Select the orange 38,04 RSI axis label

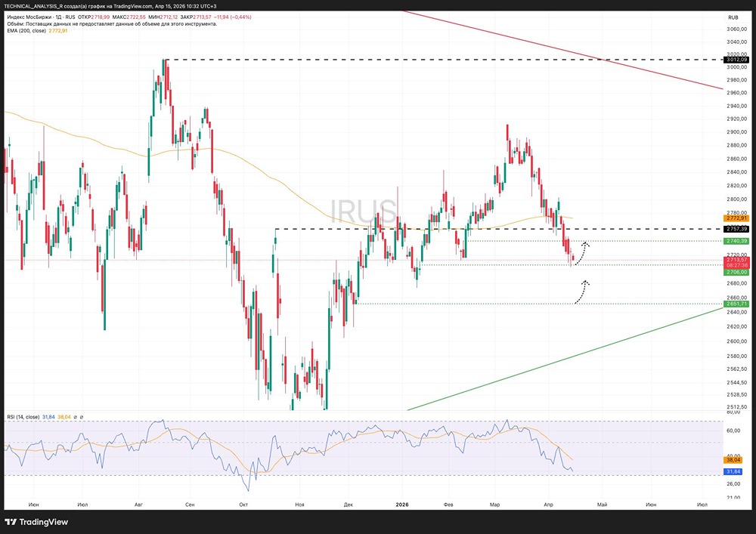733,460
